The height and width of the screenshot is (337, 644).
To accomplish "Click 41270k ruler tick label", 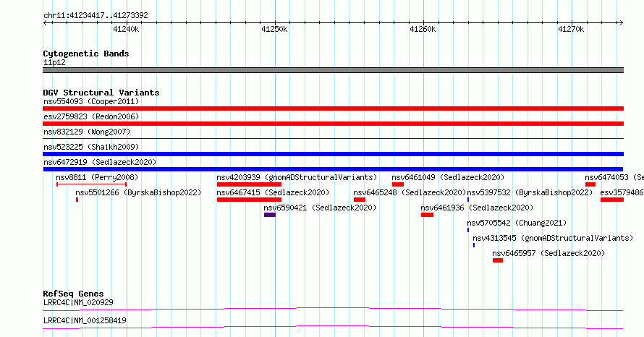I will [571, 29].
